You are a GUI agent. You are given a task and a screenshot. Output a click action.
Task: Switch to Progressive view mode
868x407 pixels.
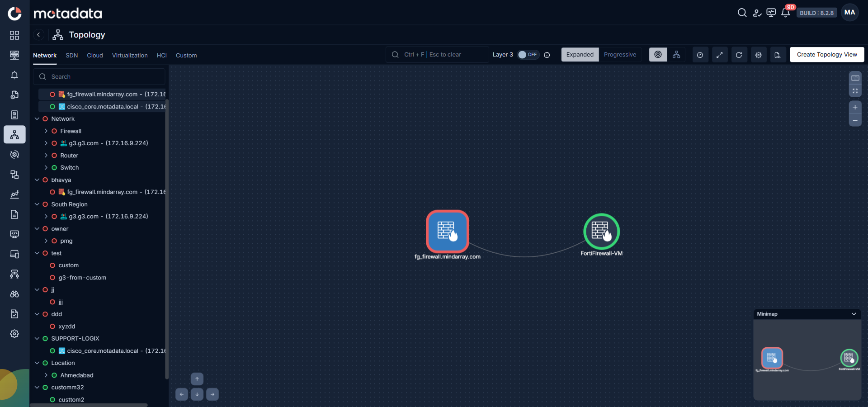point(620,55)
